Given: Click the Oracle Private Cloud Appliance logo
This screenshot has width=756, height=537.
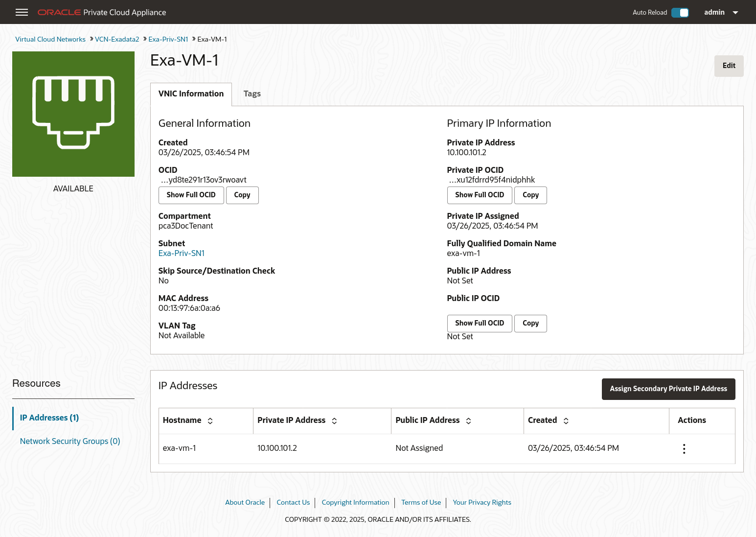Looking at the screenshot, I should click(102, 12).
